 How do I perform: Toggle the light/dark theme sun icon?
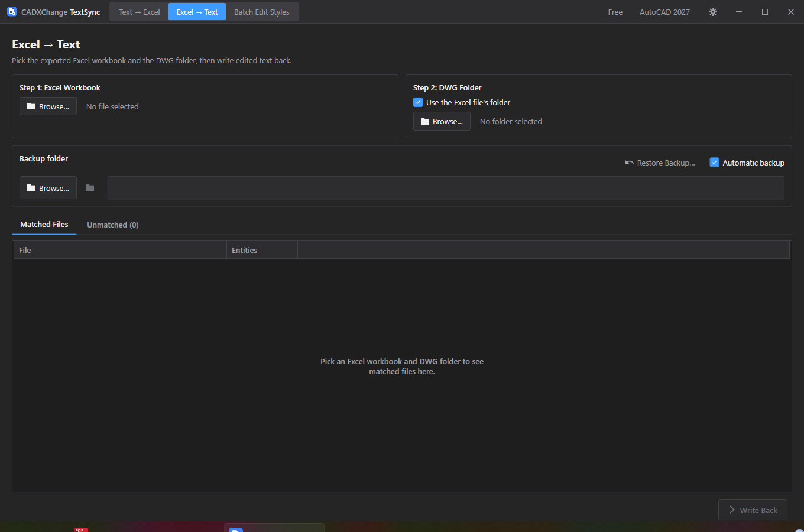pos(713,12)
